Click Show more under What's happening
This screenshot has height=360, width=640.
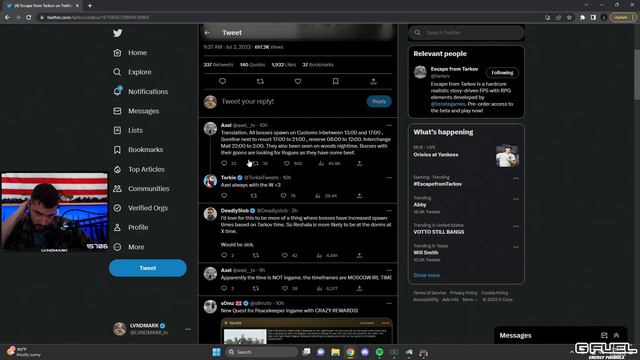427,276
